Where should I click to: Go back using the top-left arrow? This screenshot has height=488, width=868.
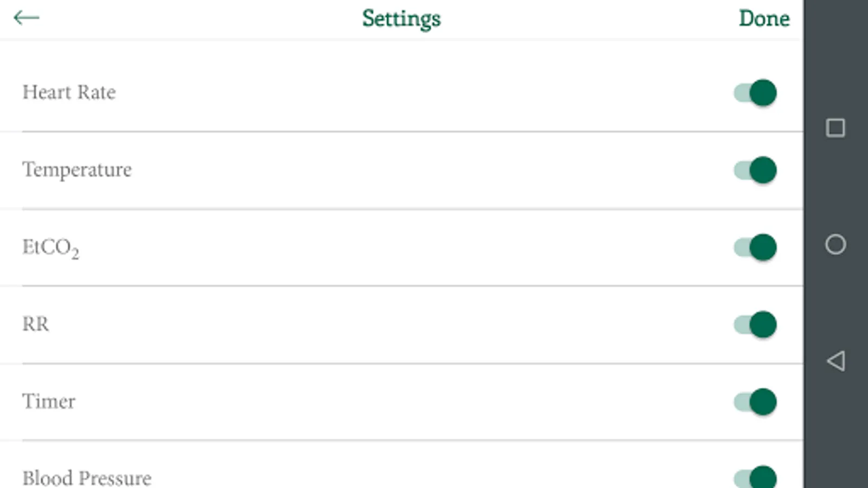pyautogui.click(x=26, y=18)
